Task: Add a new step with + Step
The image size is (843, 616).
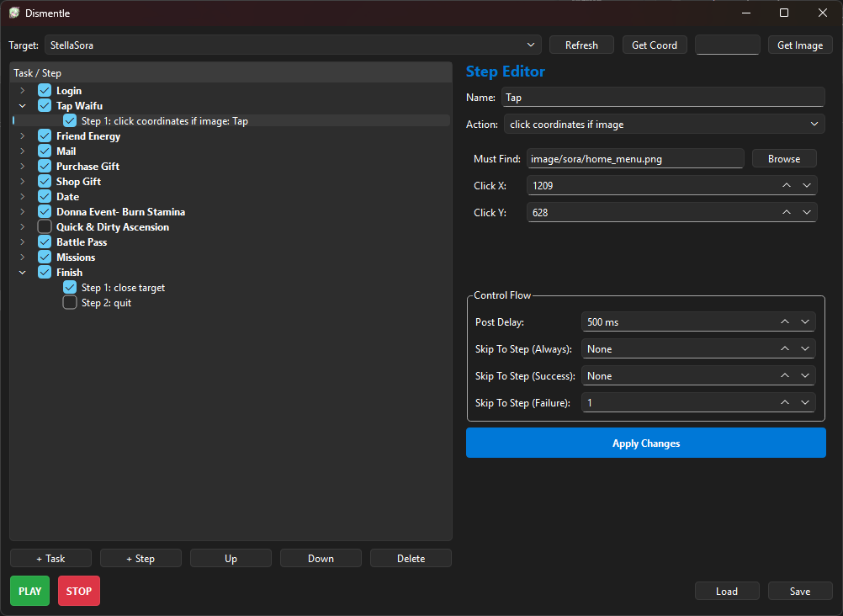Action: [140, 559]
